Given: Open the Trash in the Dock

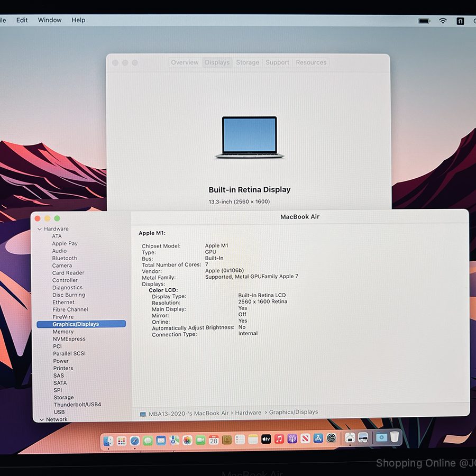Looking at the screenshot, I should pos(395,437).
